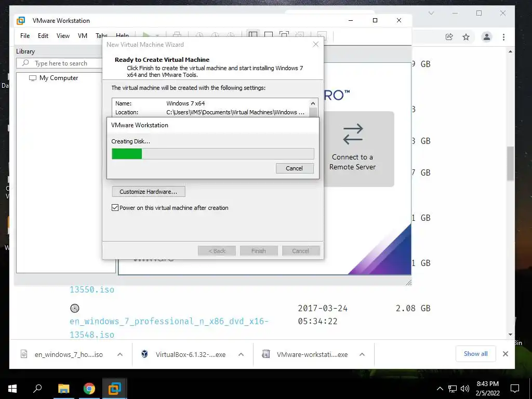The image size is (532, 399).
Task: Cancel the Creating Disk progress dialog
Action: [x=295, y=168]
